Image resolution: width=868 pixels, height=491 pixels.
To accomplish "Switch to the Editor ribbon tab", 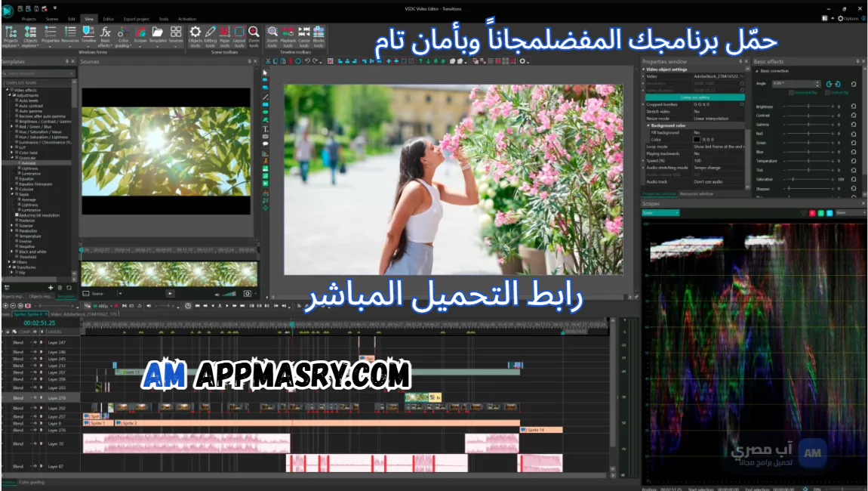I will point(109,19).
